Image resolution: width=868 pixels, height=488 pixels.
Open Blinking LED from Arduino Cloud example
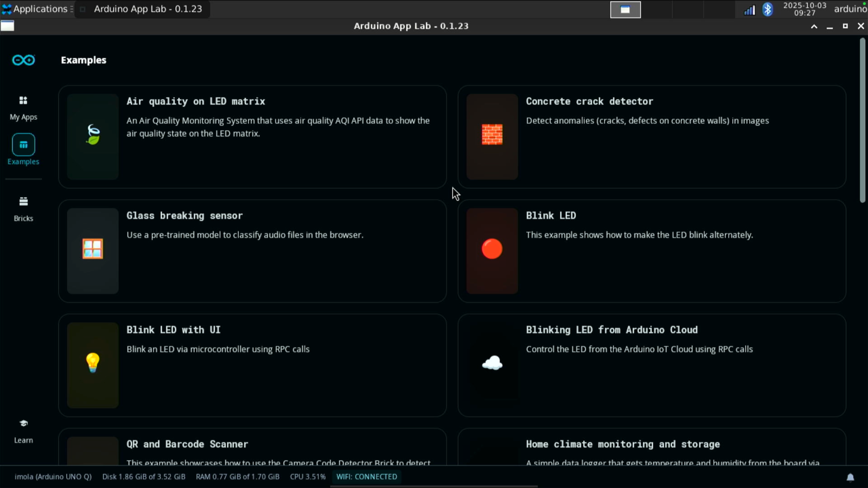pyautogui.click(x=652, y=365)
